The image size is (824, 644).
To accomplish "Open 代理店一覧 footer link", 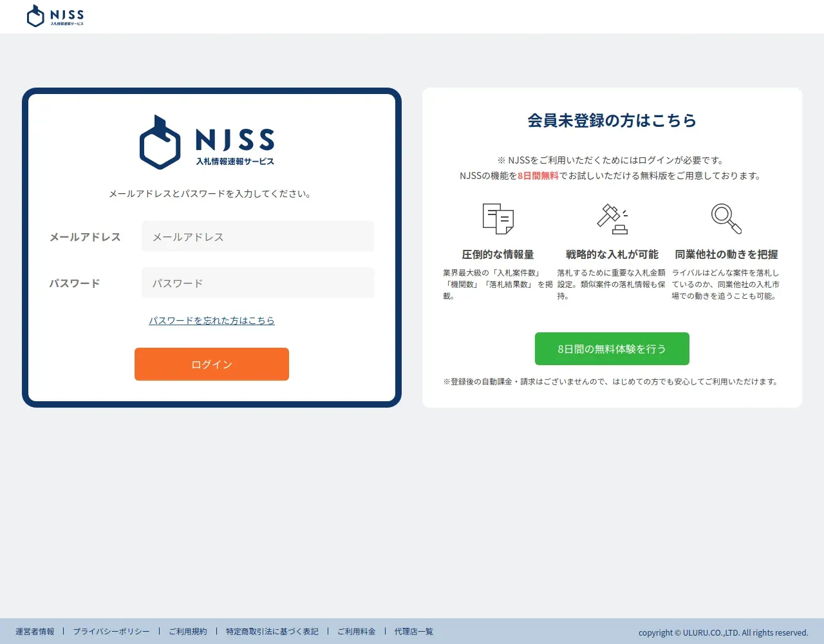I will tap(414, 632).
